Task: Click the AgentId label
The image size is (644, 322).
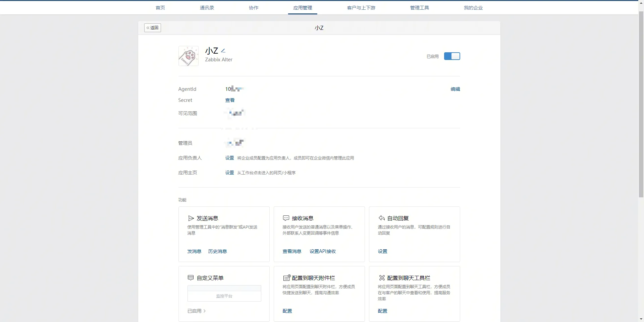Action: (x=187, y=89)
